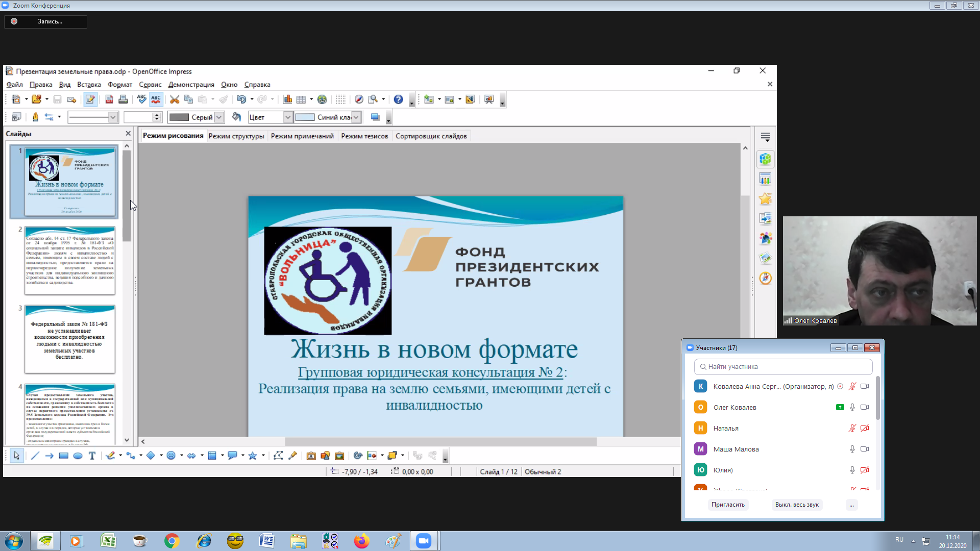The height and width of the screenshot is (551, 980).
Task: Toggle Edit File mode icon
Action: pyautogui.click(x=90, y=99)
